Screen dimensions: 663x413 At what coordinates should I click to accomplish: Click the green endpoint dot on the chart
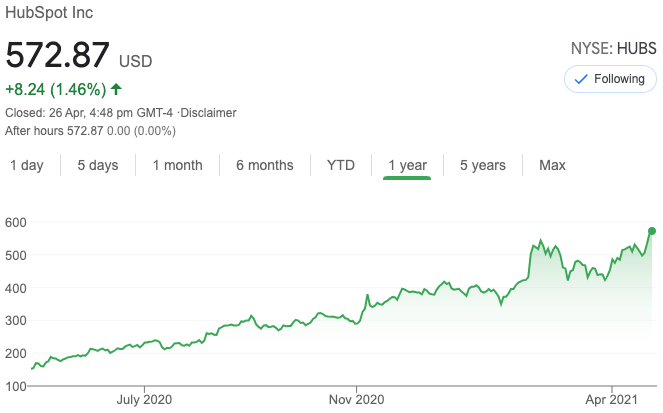tap(652, 231)
